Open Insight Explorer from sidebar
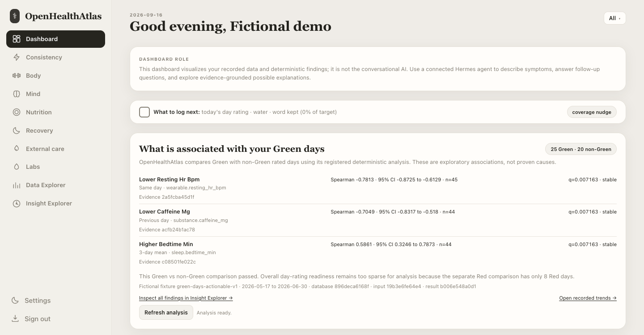 pyautogui.click(x=55, y=203)
